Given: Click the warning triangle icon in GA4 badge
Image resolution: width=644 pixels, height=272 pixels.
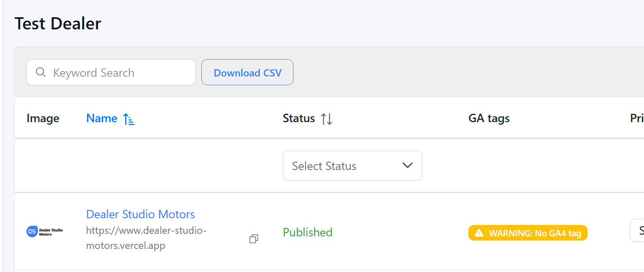Looking at the screenshot, I should click(479, 233).
